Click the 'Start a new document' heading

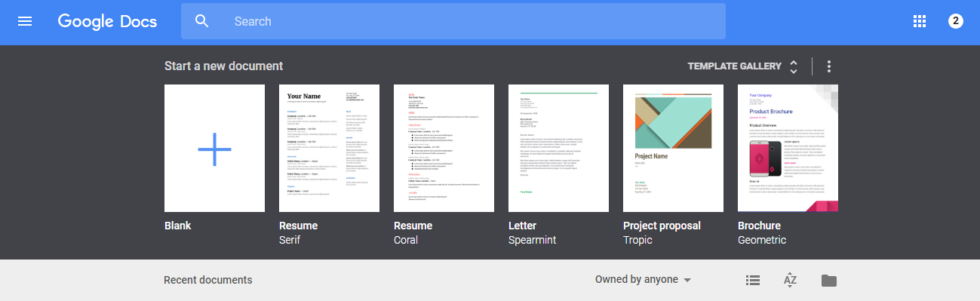pos(224,66)
